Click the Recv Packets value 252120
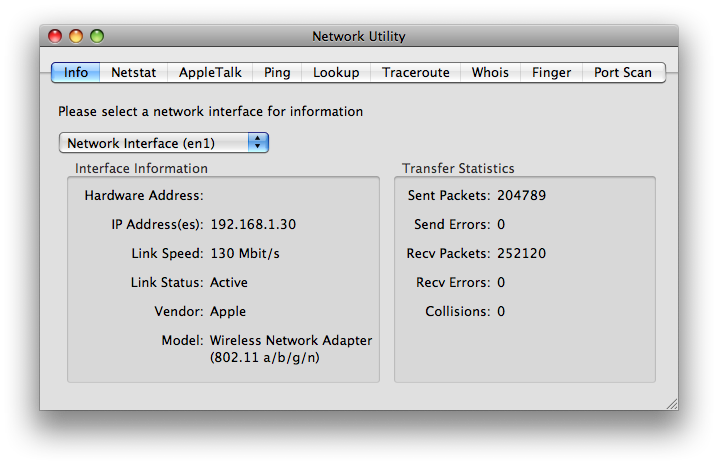 coord(522,253)
